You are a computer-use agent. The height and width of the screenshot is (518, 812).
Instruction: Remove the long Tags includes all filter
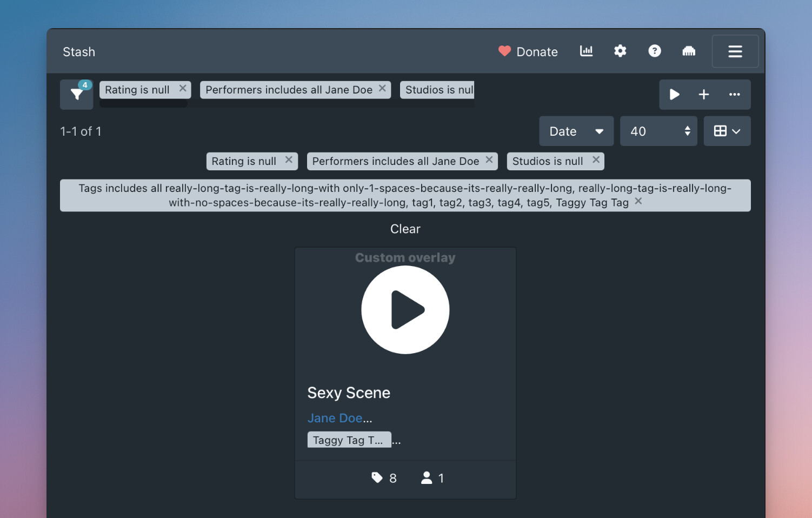[x=638, y=201]
